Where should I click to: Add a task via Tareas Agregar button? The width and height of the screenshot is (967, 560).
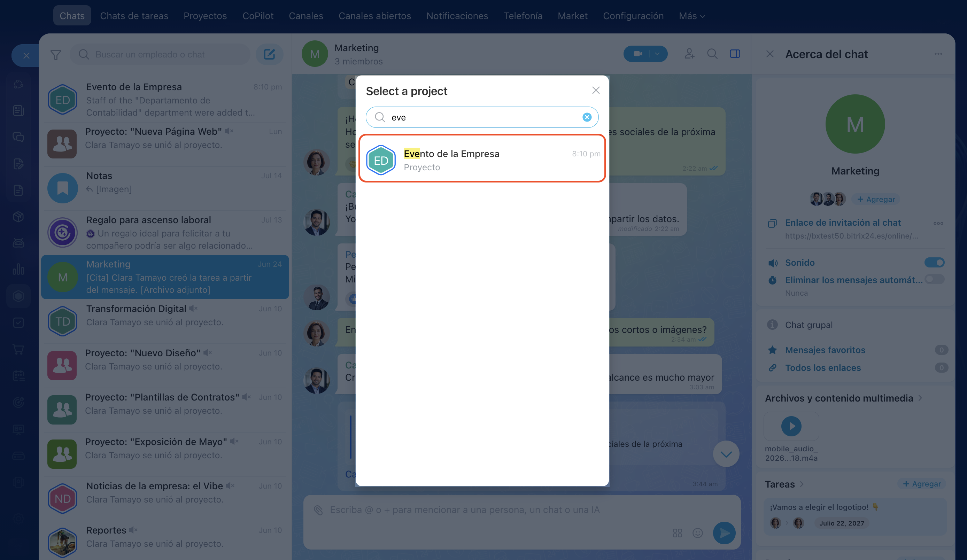click(922, 484)
